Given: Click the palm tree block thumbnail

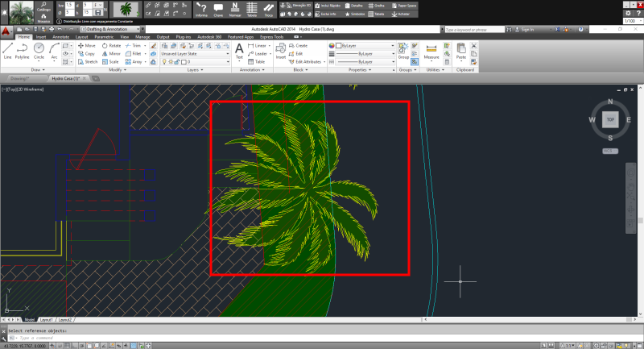Looking at the screenshot, I should 126,10.
